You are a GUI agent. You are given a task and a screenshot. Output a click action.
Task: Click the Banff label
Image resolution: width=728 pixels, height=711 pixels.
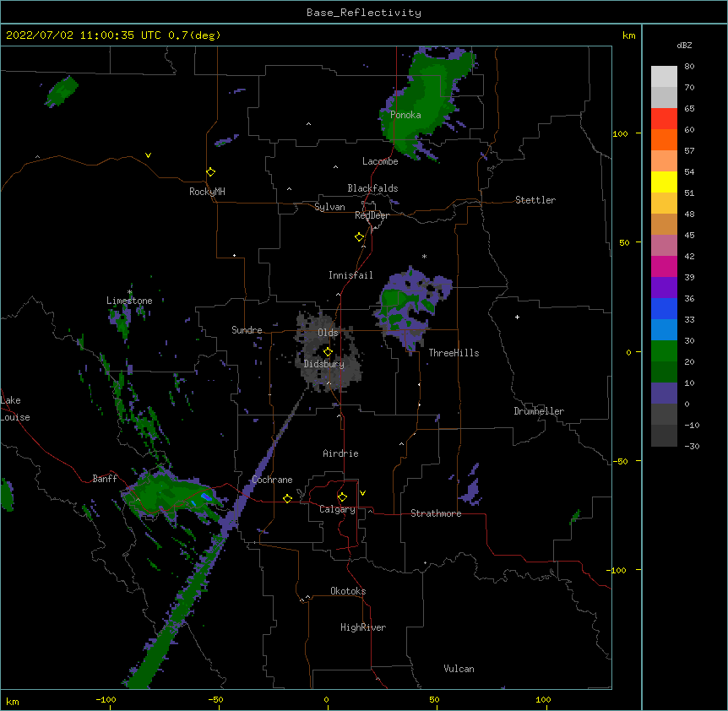click(105, 479)
